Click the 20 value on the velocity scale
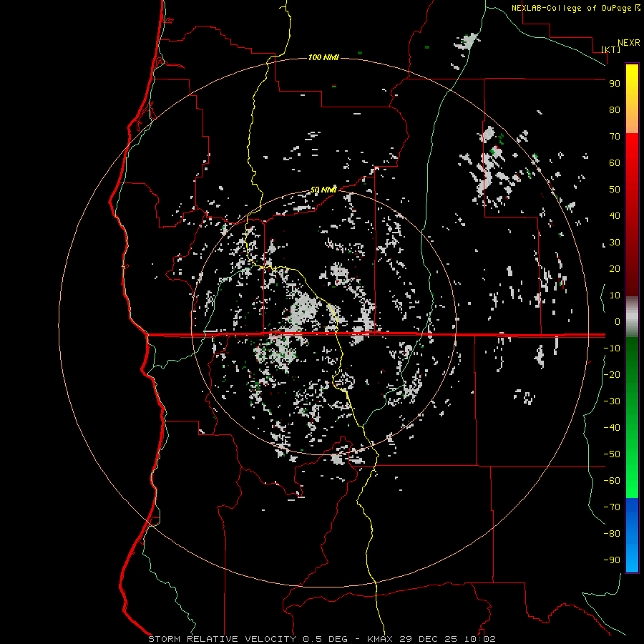The width and height of the screenshot is (644, 644). pyautogui.click(x=615, y=268)
